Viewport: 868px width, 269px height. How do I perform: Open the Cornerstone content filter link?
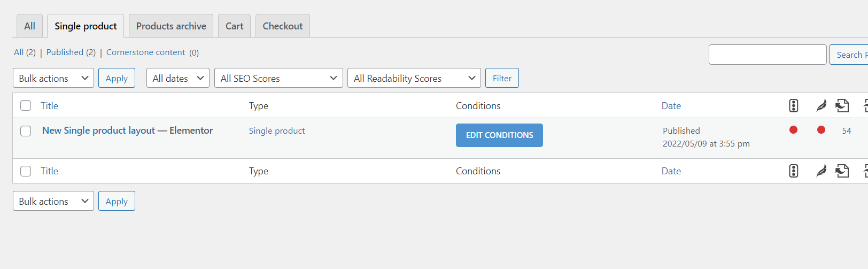pos(145,52)
